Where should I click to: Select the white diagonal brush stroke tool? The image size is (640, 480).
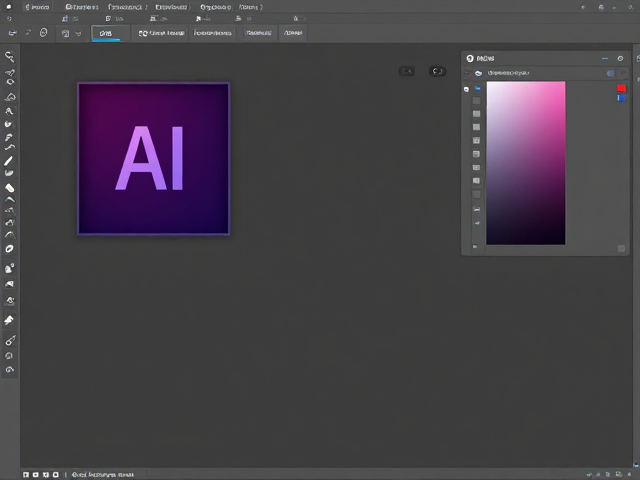(x=9, y=161)
